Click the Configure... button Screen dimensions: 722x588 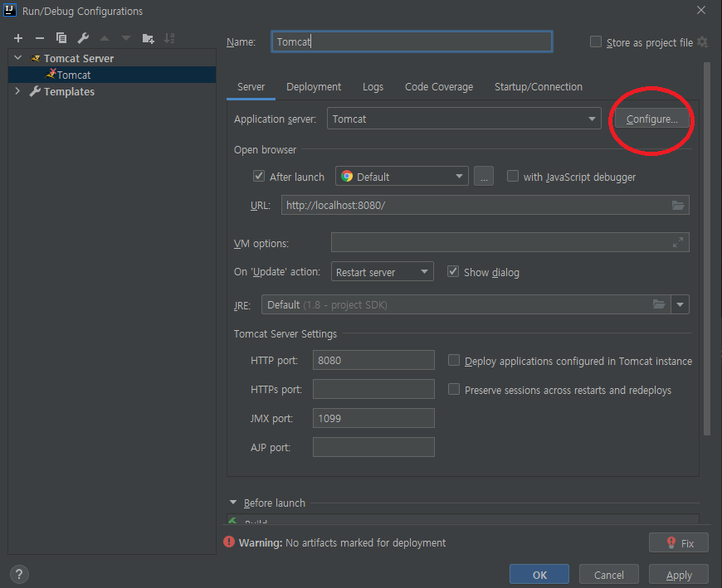(x=652, y=119)
